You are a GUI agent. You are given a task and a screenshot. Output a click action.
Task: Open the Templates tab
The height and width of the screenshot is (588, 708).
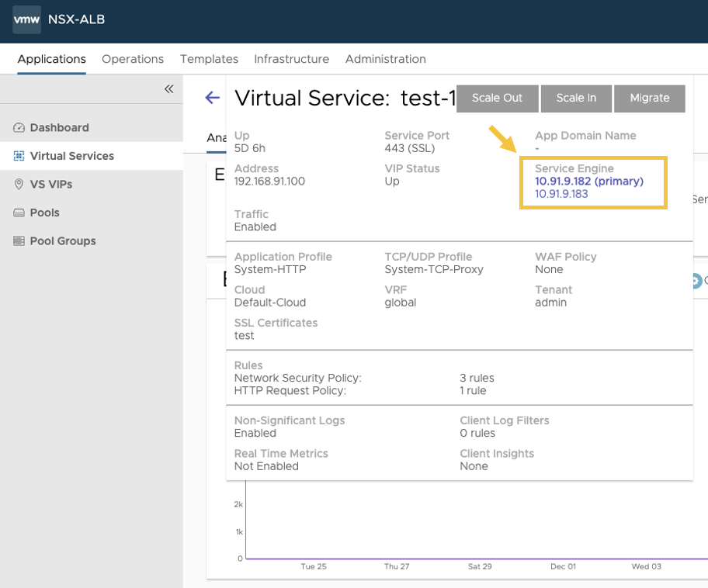[209, 59]
